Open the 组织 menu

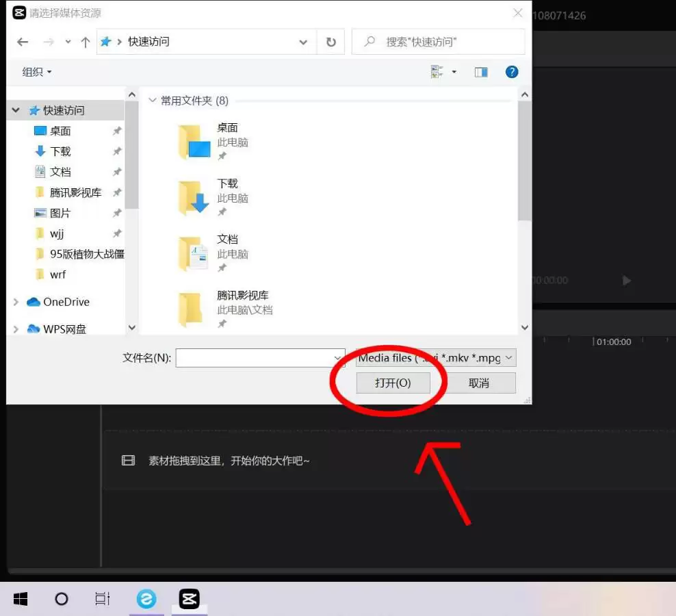[35, 71]
